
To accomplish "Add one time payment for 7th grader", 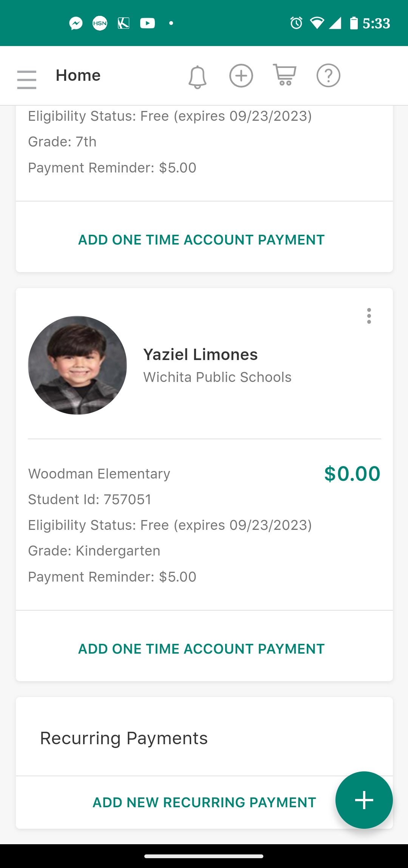I will coord(201,240).
